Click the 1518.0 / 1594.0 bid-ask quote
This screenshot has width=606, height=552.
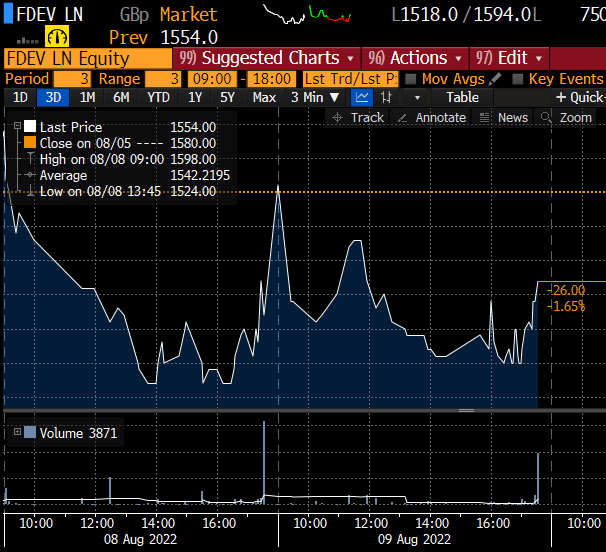tap(466, 15)
